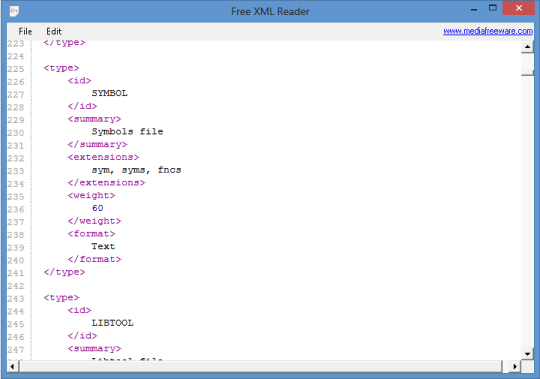The image size is (540, 379).
Task: Click the </id> tag on line 228
Action: 82,106
